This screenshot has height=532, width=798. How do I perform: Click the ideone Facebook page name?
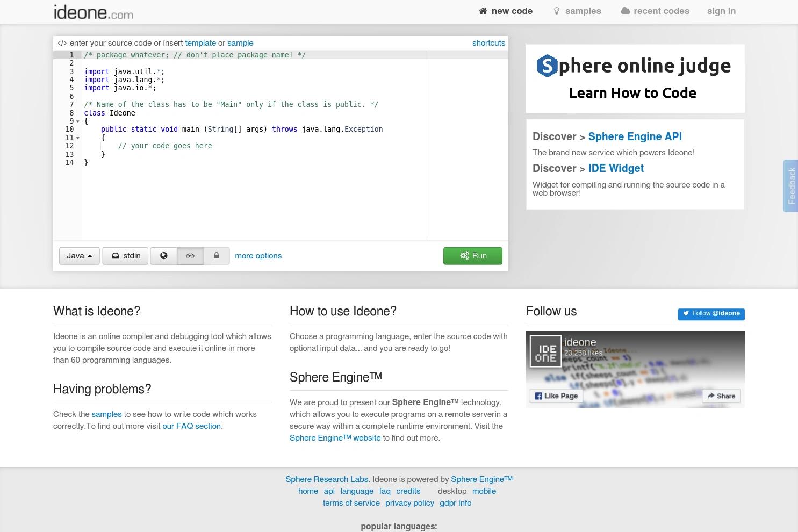(580, 342)
